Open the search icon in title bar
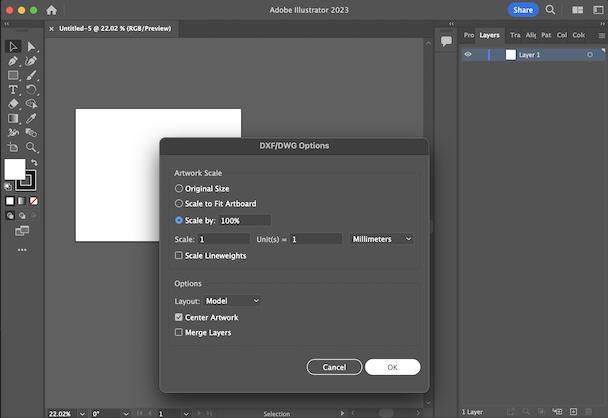The width and height of the screenshot is (608, 418). (550, 10)
